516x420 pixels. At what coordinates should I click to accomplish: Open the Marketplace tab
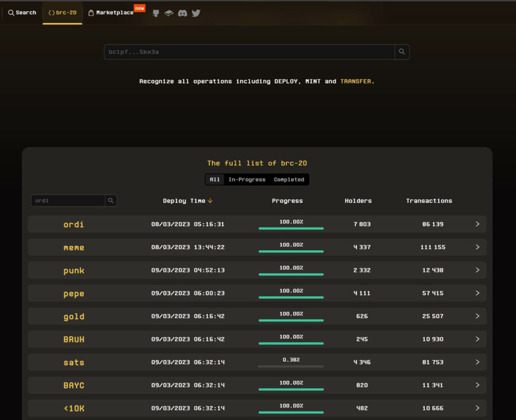(115, 13)
